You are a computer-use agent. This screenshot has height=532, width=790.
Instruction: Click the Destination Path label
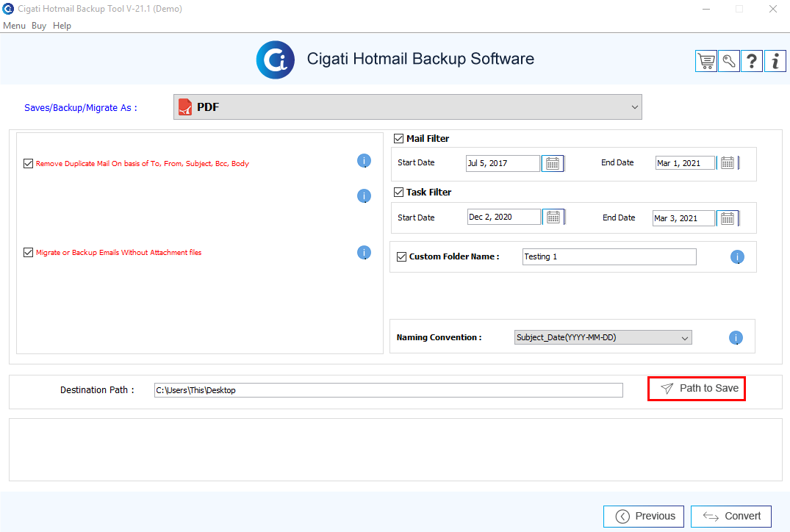97,390
